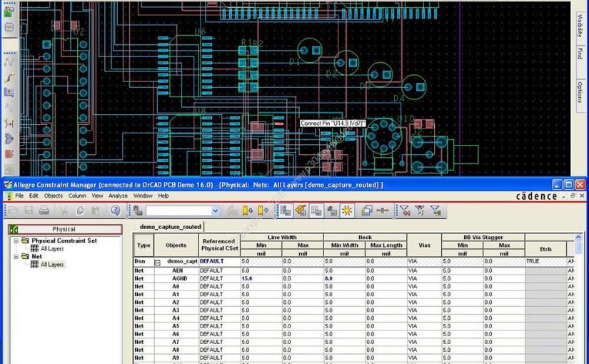Collapse the Net tree node

[x=16, y=256]
